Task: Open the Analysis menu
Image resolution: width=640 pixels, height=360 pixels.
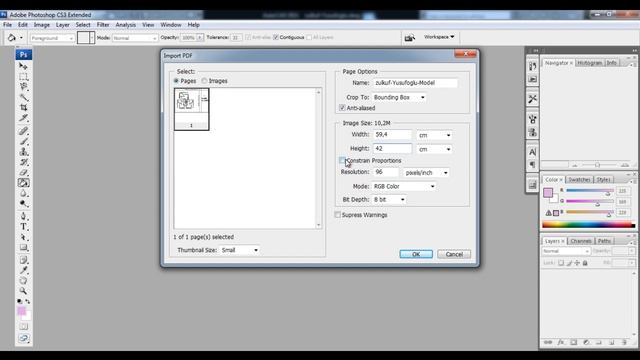Action: 125,25
